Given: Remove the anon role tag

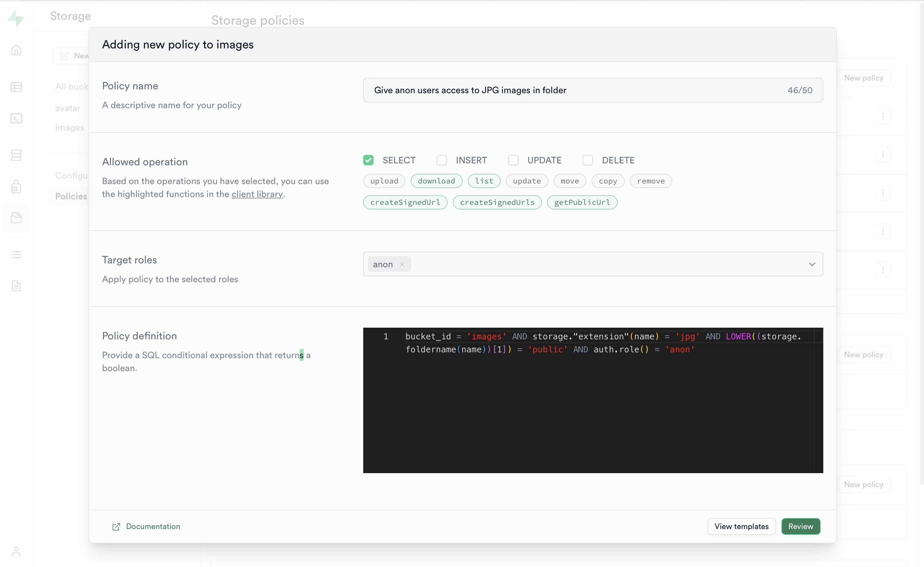Looking at the screenshot, I should click(402, 264).
